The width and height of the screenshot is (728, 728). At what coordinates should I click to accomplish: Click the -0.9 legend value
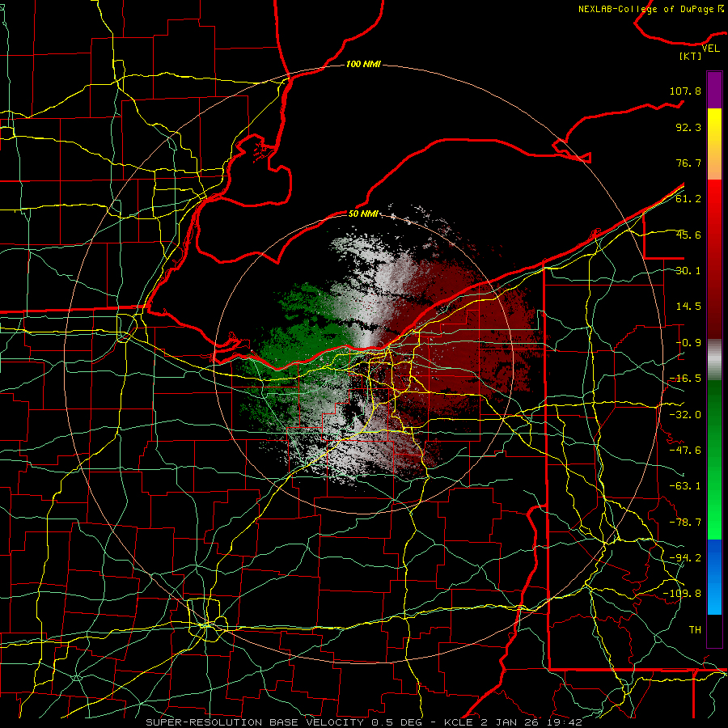[688, 343]
